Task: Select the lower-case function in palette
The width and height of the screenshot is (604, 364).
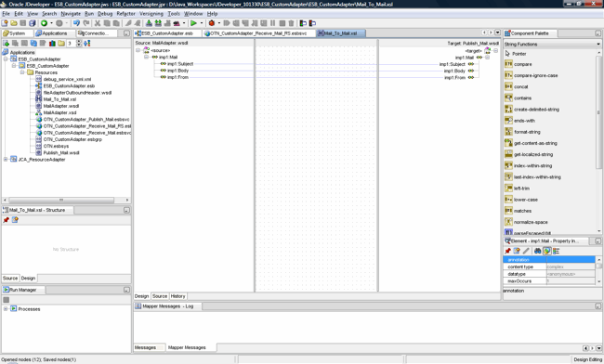Action: click(x=525, y=200)
